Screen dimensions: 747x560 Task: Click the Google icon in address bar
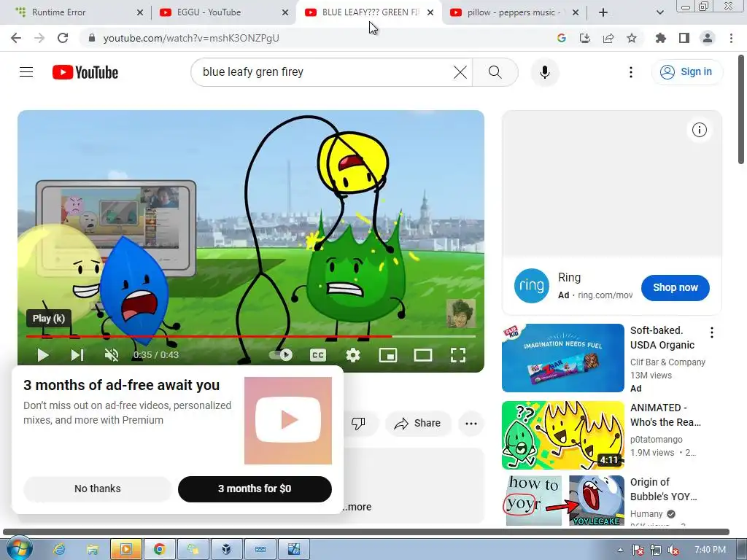[x=561, y=38]
